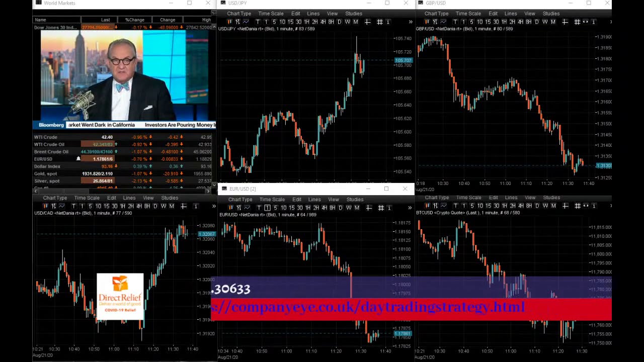The height and width of the screenshot is (362, 644).
Task: Click right arrow of World Markets scrollbar
Action: click(x=208, y=191)
